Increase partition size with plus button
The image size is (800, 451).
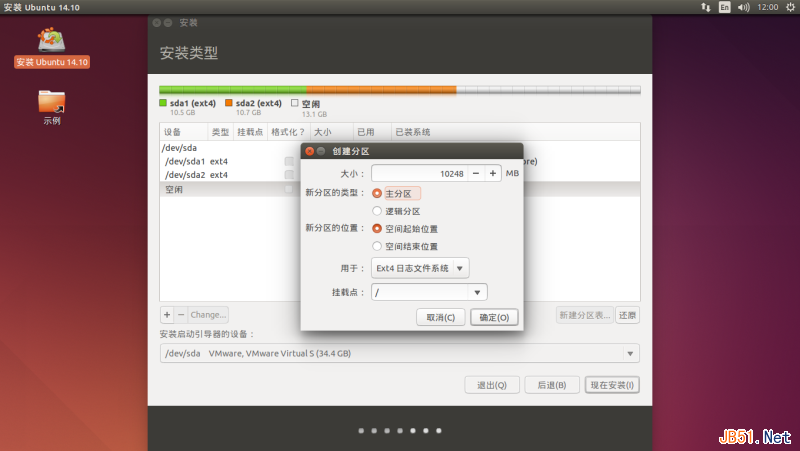click(492, 173)
